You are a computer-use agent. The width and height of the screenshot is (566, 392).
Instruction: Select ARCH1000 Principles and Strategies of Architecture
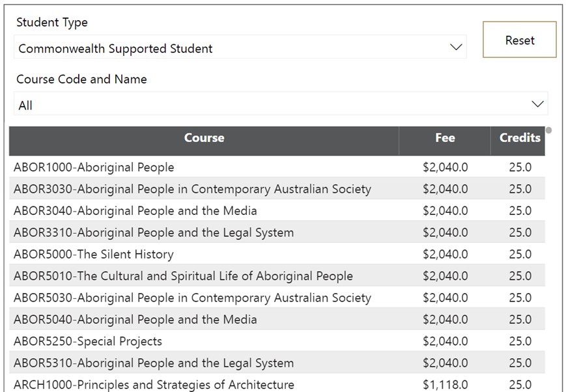coord(277,384)
